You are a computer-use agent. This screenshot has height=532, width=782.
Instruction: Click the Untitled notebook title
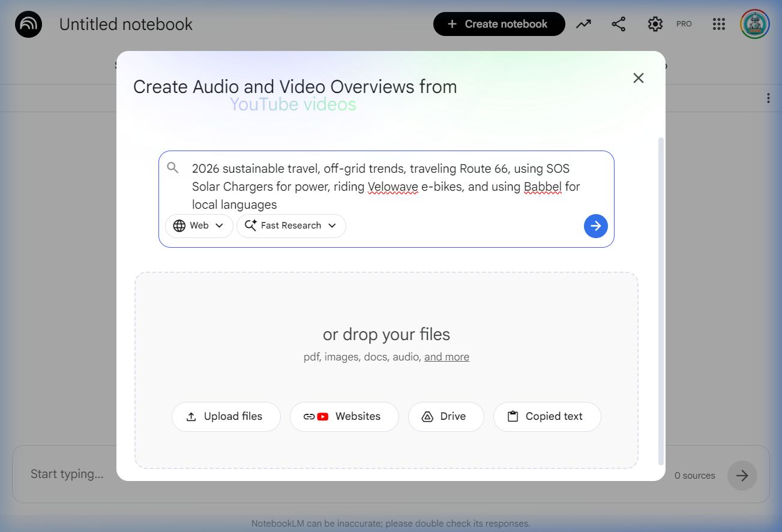(126, 25)
